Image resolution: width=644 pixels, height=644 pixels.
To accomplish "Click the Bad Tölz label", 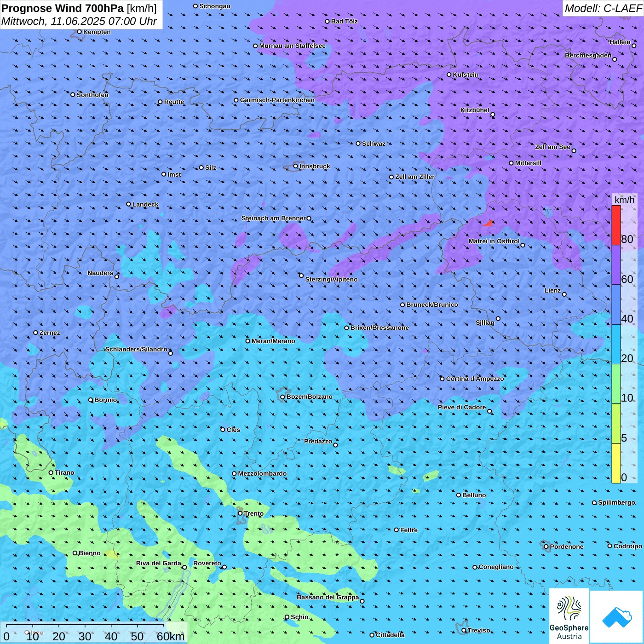I will 344,21.
